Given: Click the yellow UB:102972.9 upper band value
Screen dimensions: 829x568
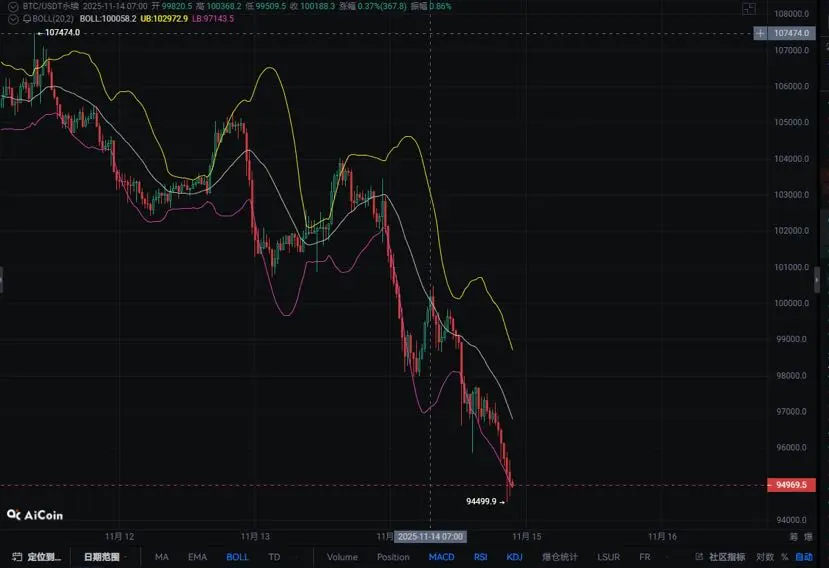Looking at the screenshot, I should 164,19.
